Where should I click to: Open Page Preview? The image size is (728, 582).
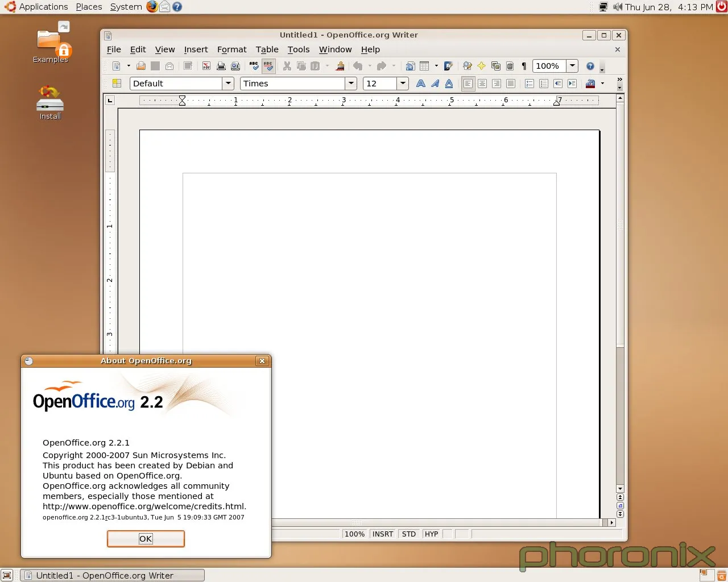[235, 66]
